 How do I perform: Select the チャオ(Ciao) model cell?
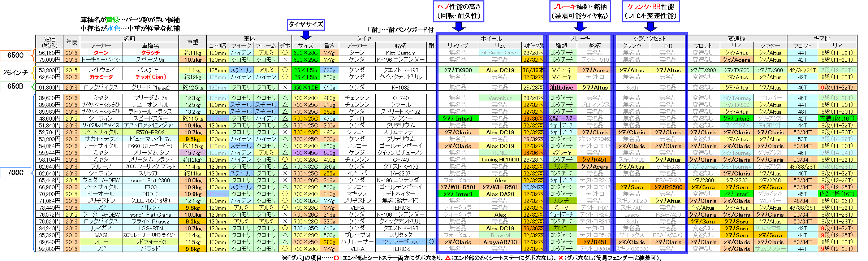150,77
